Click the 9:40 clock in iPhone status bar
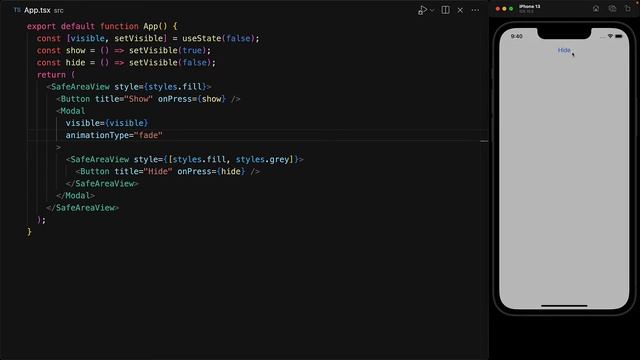The height and width of the screenshot is (360, 640). click(516, 36)
